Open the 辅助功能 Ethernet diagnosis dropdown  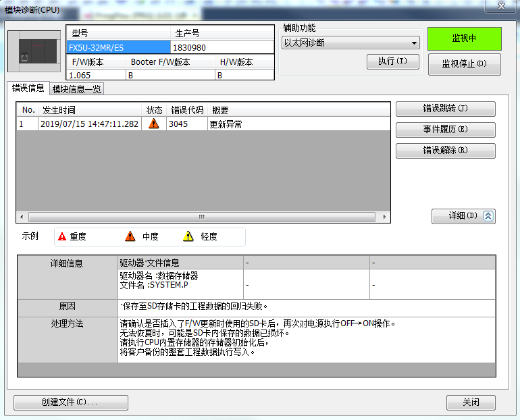pyautogui.click(x=350, y=43)
